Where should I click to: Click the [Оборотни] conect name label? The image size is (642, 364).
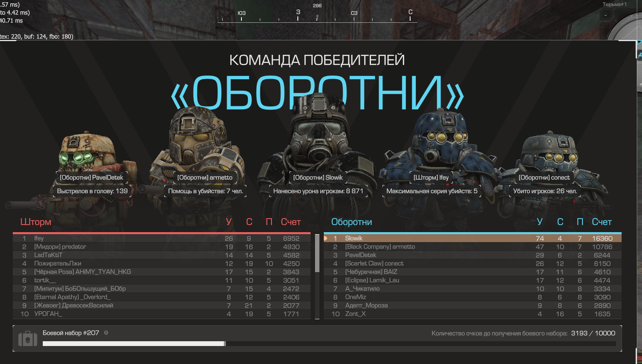(x=544, y=177)
